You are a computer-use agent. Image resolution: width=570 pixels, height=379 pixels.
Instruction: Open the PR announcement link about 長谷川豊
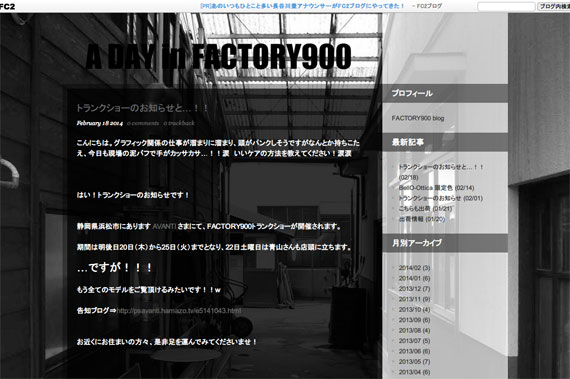click(x=302, y=6)
